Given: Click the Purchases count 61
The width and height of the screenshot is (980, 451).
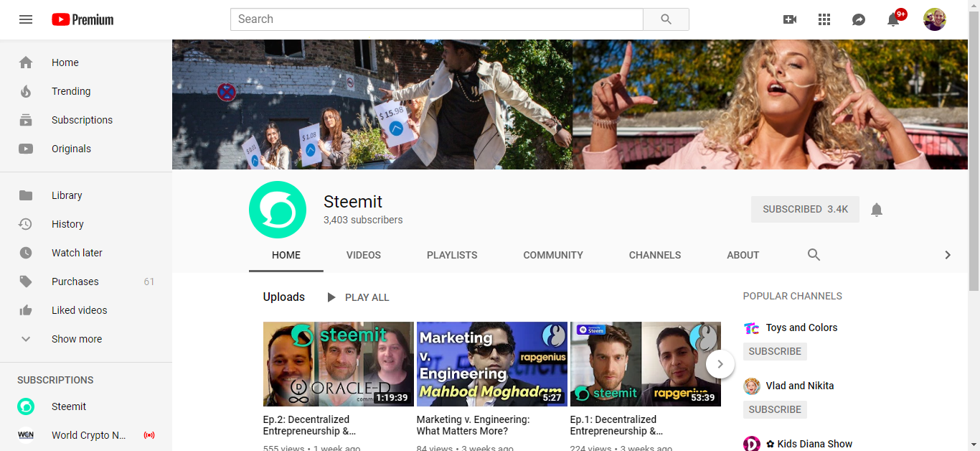Looking at the screenshot, I should [149, 282].
